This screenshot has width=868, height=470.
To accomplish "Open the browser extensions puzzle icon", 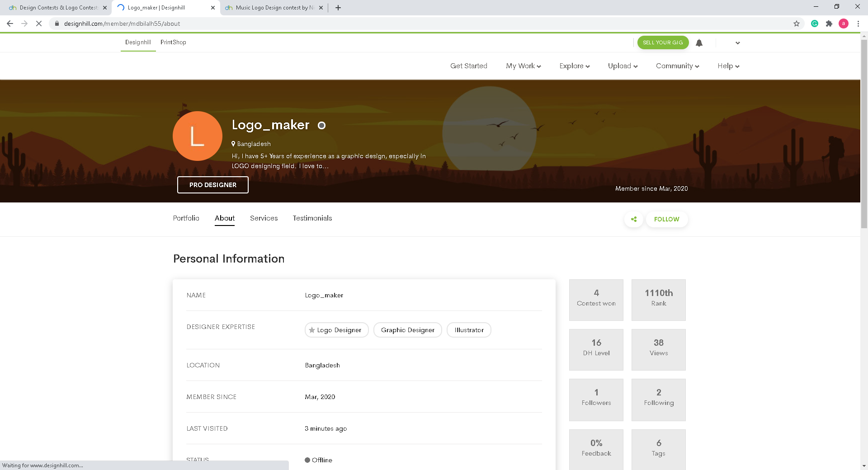I will click(x=829, y=23).
